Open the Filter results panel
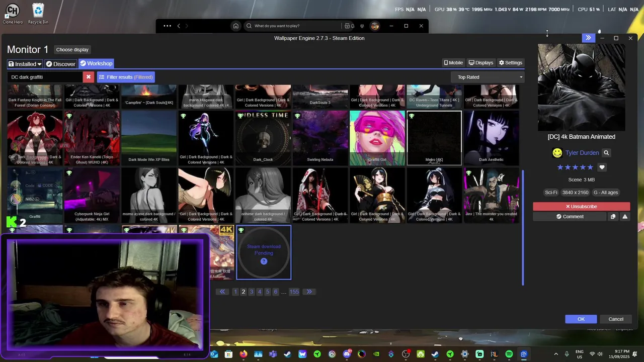Viewport: 644px width, 362px height. 126,77
